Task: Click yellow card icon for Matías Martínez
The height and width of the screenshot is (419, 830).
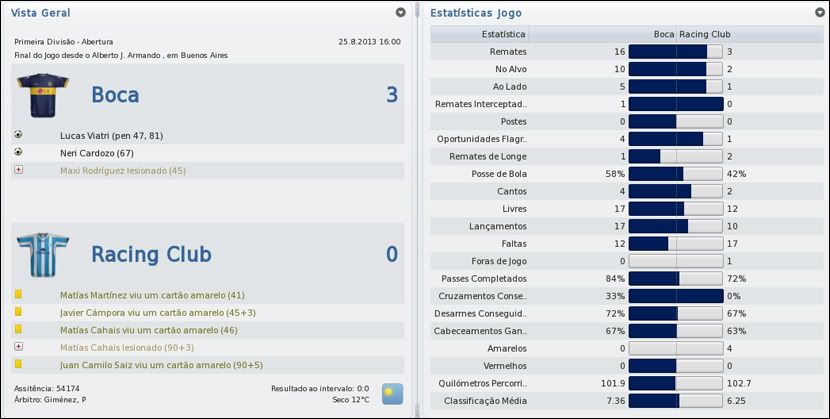Action: coord(19,295)
